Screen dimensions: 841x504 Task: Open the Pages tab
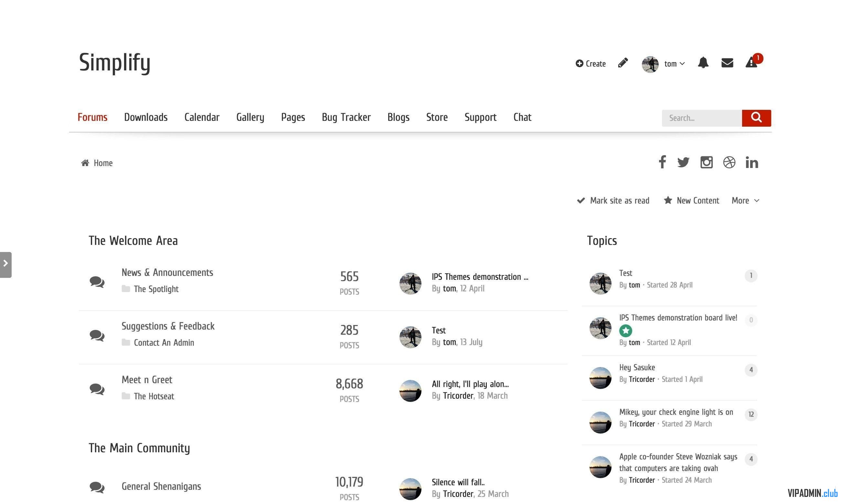293,117
